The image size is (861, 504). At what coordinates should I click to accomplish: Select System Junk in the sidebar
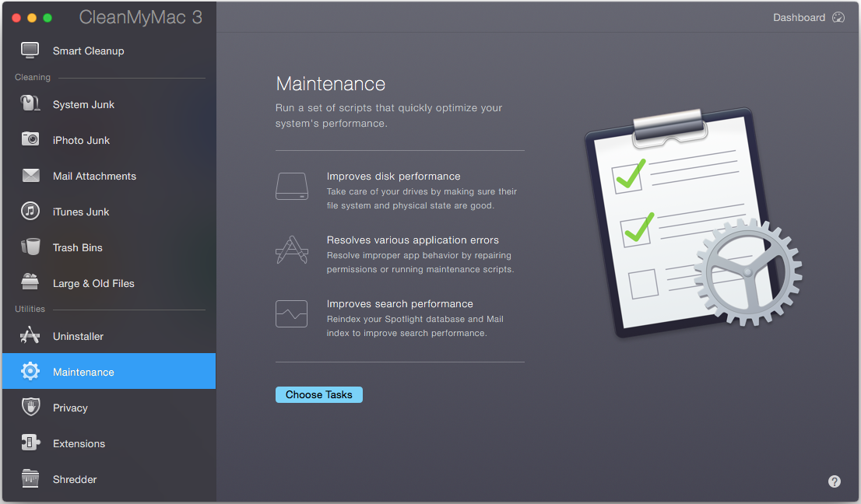coord(83,105)
